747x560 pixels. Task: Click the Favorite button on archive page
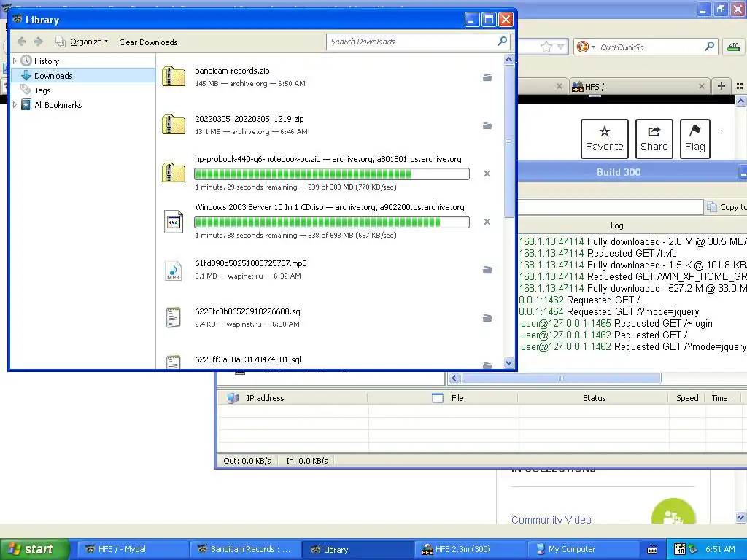pos(604,139)
